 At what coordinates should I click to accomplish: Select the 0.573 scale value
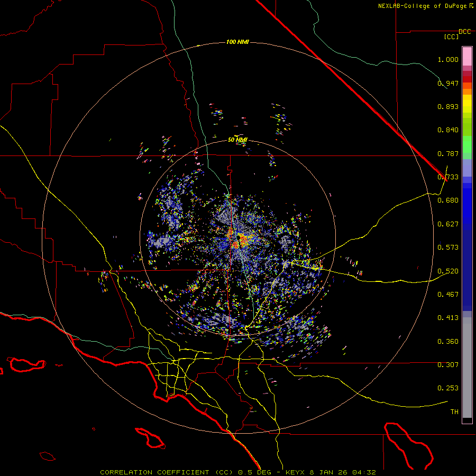coord(448,248)
